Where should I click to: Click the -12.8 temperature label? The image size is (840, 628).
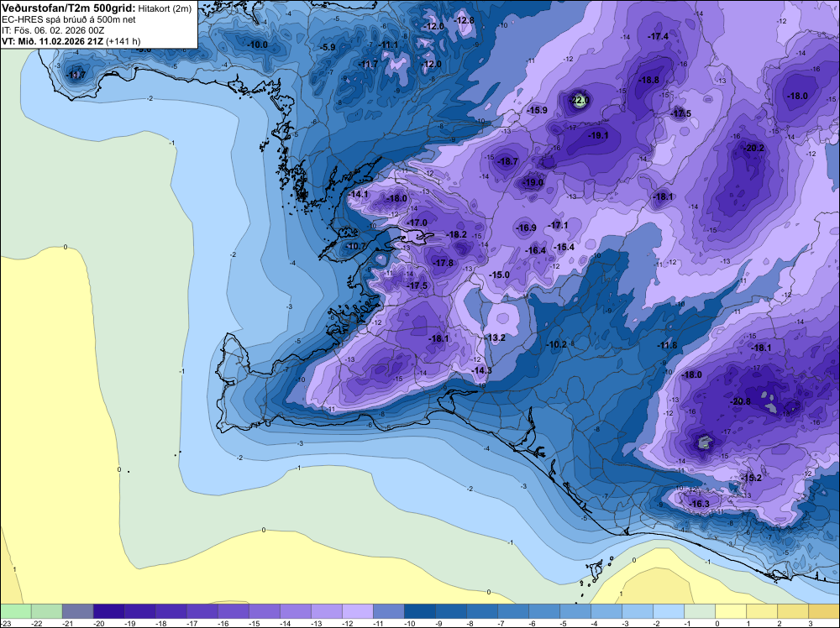tap(465, 20)
